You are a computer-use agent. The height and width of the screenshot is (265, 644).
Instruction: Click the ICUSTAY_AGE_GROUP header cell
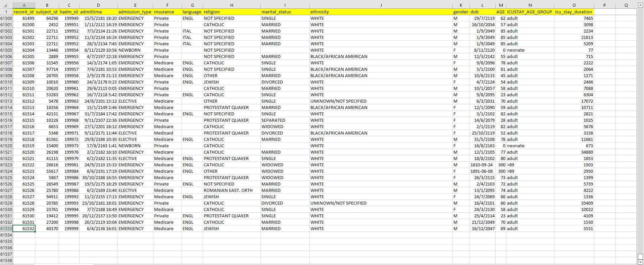point(530,12)
